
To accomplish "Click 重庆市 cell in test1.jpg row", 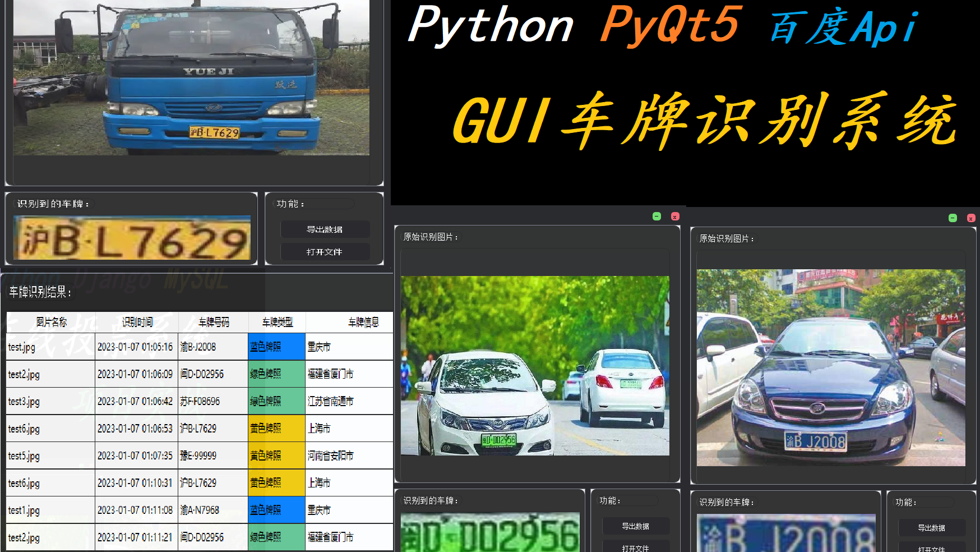I will point(349,510).
